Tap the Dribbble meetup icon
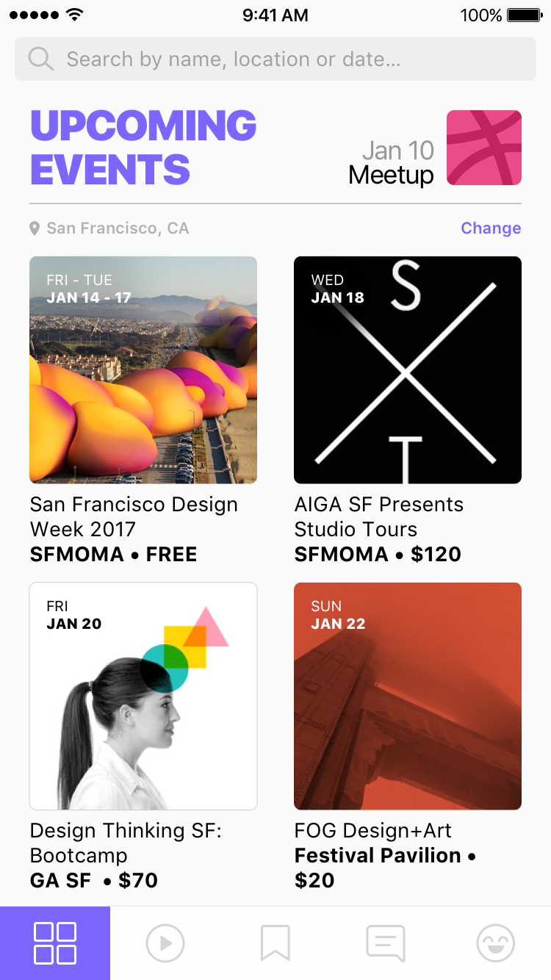This screenshot has width=551, height=980. (x=484, y=148)
